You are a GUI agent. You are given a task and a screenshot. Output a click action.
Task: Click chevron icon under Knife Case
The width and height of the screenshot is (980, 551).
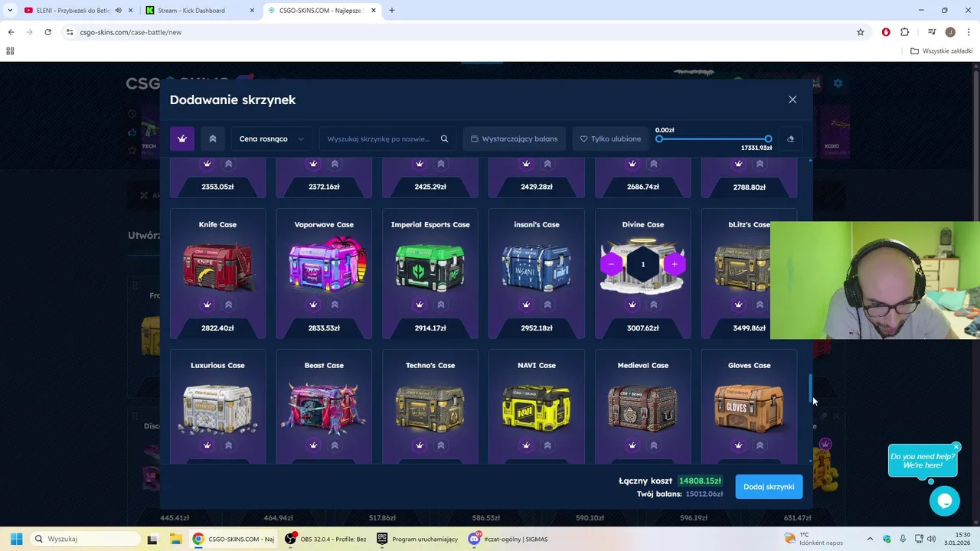coord(228,305)
